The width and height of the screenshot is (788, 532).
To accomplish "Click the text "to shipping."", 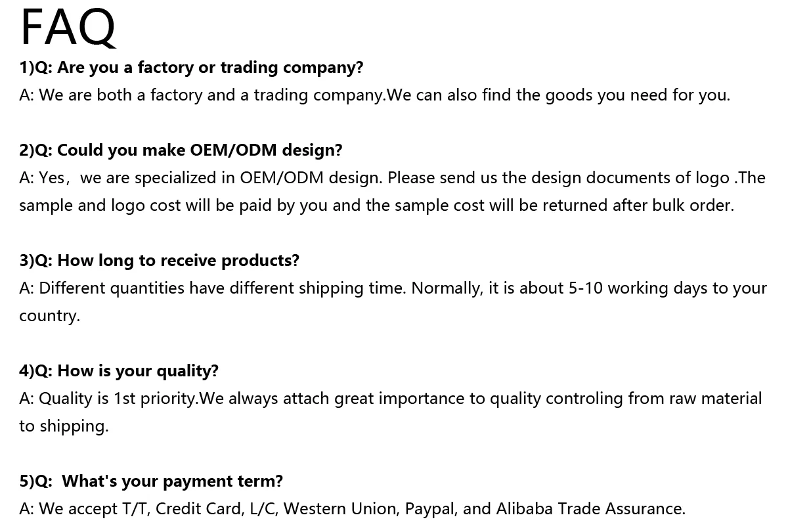I will [64, 426].
